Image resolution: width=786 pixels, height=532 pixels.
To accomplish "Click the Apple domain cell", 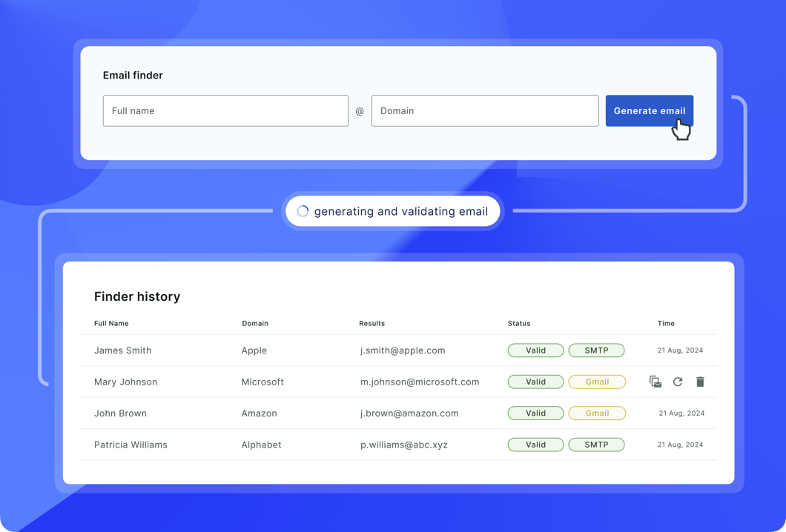I will pos(254,350).
